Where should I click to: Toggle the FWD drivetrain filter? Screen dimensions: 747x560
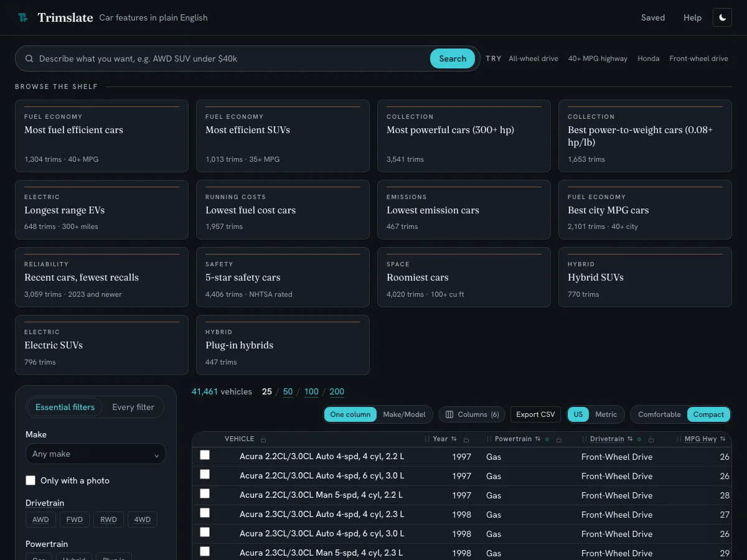(75, 520)
